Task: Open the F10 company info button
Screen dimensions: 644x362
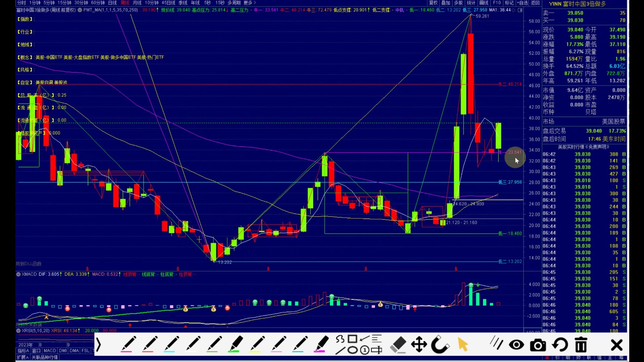Action: [x=497, y=3]
